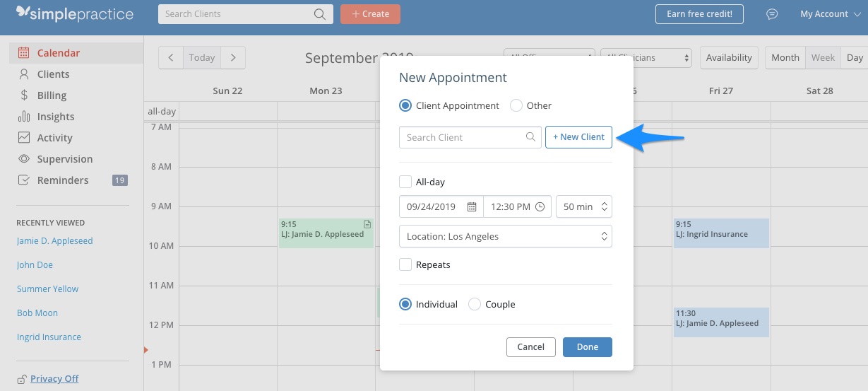Open the messages chat bubble icon
868x391 pixels.
772,14
